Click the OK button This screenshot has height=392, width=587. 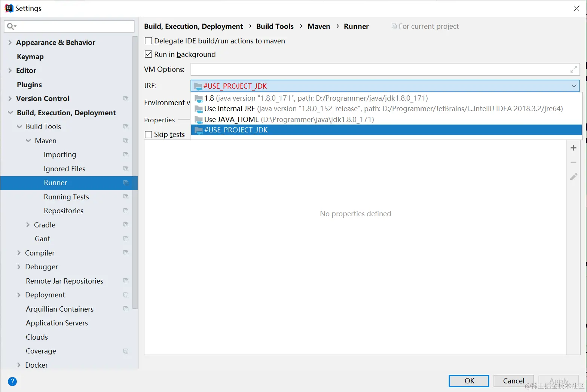pyautogui.click(x=469, y=381)
